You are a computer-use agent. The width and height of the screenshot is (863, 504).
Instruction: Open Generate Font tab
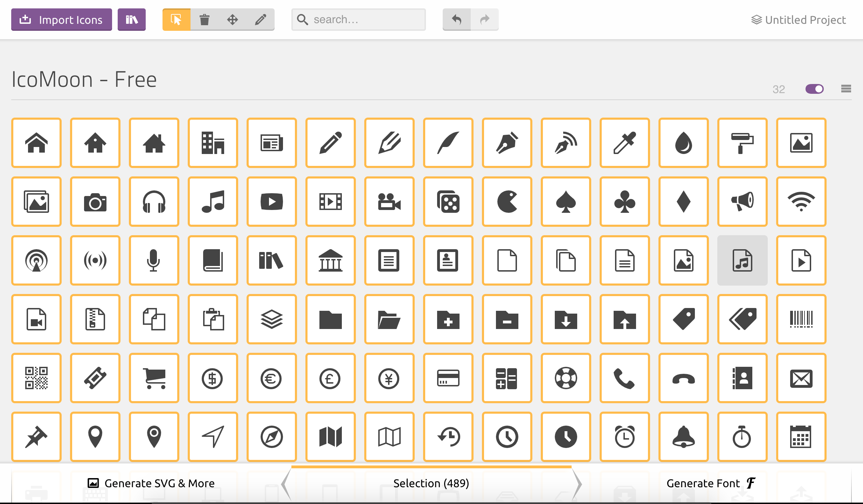[x=711, y=483]
